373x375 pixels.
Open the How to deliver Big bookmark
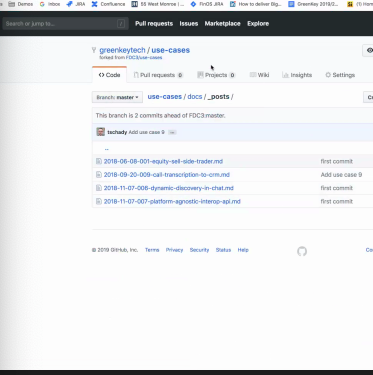tap(256, 4)
